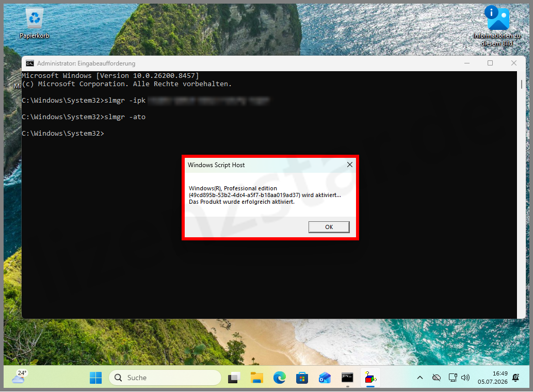Launch File Explorer from the taskbar

tap(256, 378)
